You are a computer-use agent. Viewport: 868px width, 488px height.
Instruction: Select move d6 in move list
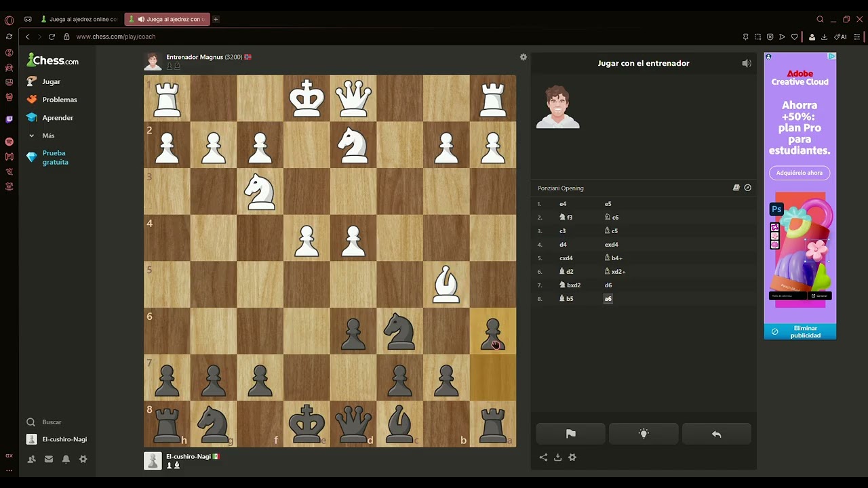(608, 285)
